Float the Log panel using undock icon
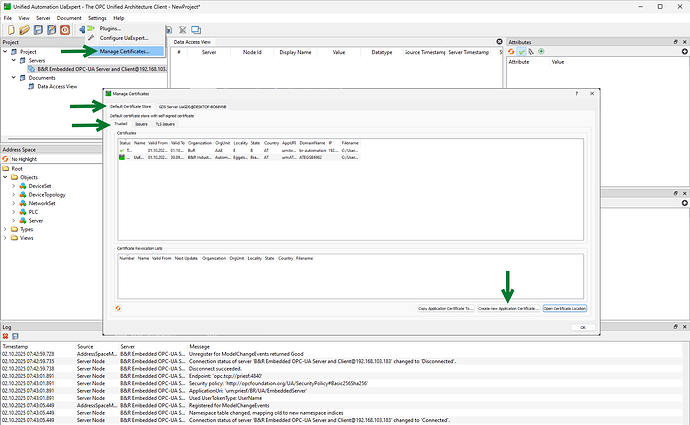690x425 pixels. pos(675,327)
